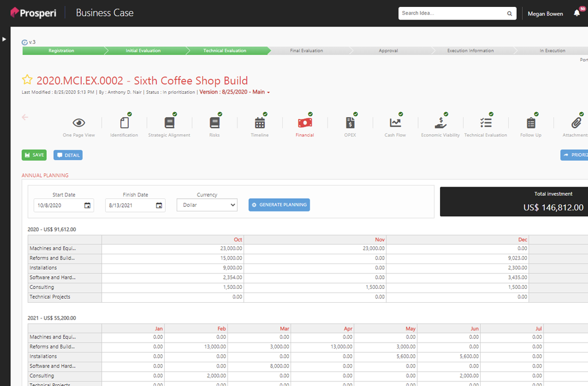Open the Start Date calendar picker
Image resolution: width=588 pixels, height=386 pixels.
tap(87, 205)
